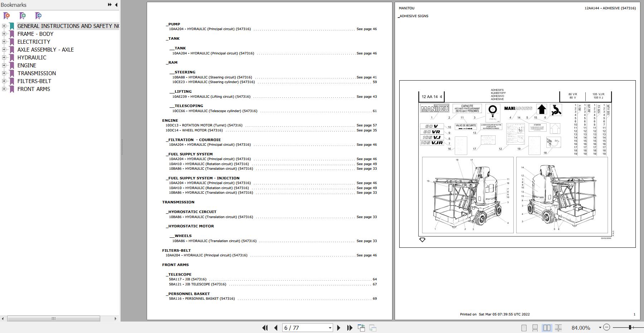Image resolution: width=644 pixels, height=333 pixels.
Task: Expand the ELECTRICITY bookmark node
Action: (4, 42)
